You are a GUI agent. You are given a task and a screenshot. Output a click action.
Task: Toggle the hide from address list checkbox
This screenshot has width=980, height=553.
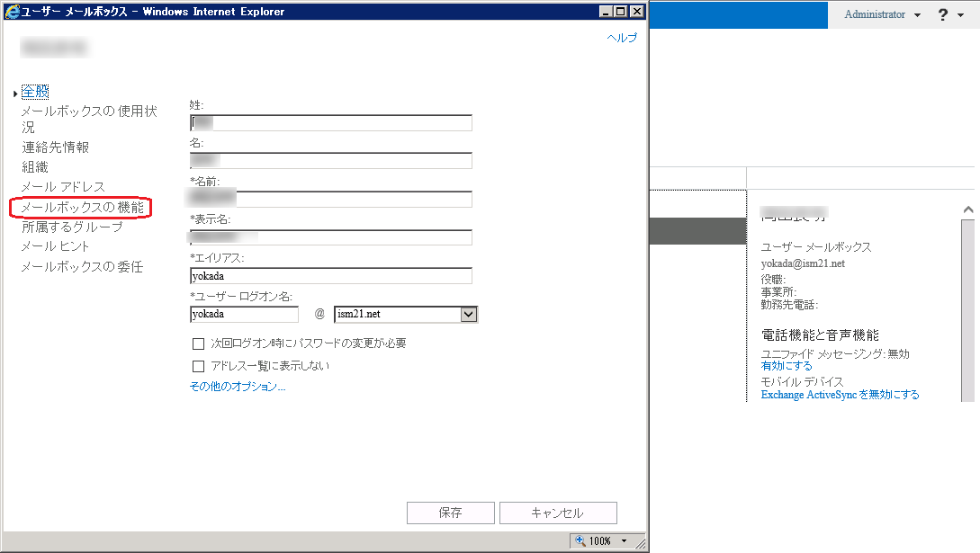tap(198, 366)
